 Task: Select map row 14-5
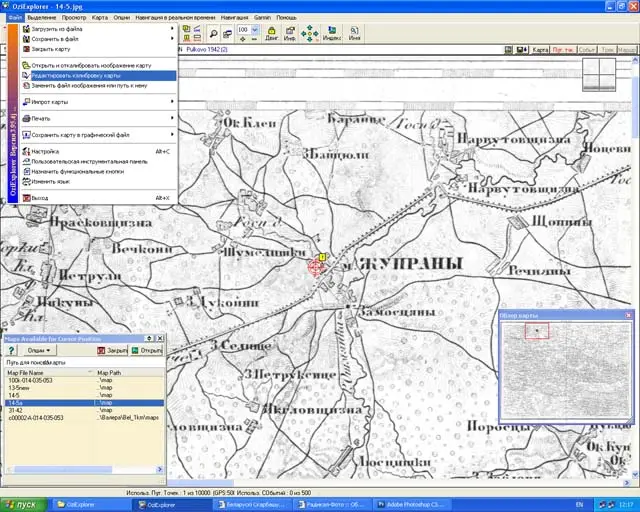[84, 395]
